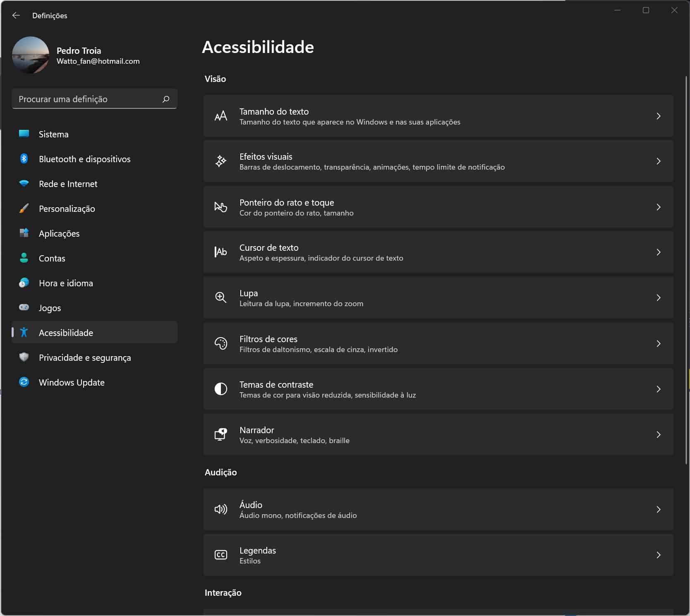Click the Filtros de cores palette icon
Viewport: 690px width, 616px height.
(x=220, y=343)
